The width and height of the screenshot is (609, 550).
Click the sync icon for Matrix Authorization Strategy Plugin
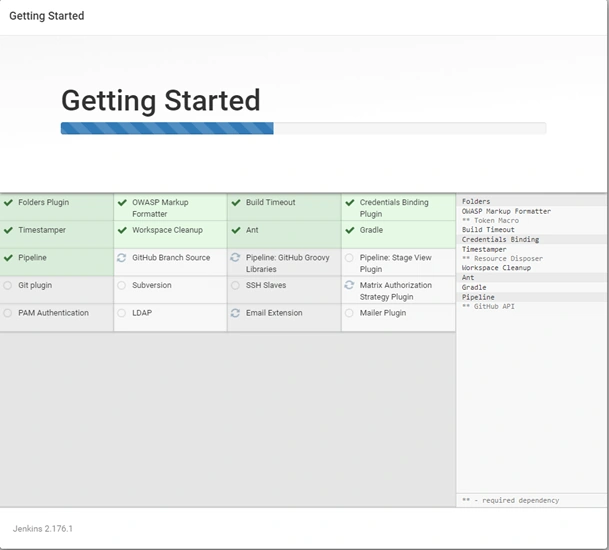349,285
